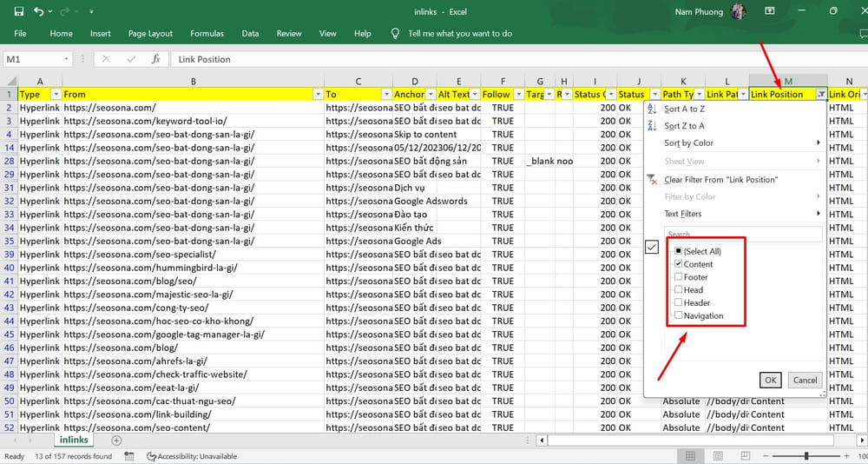
Task: Select column B header
Action: pos(193,82)
